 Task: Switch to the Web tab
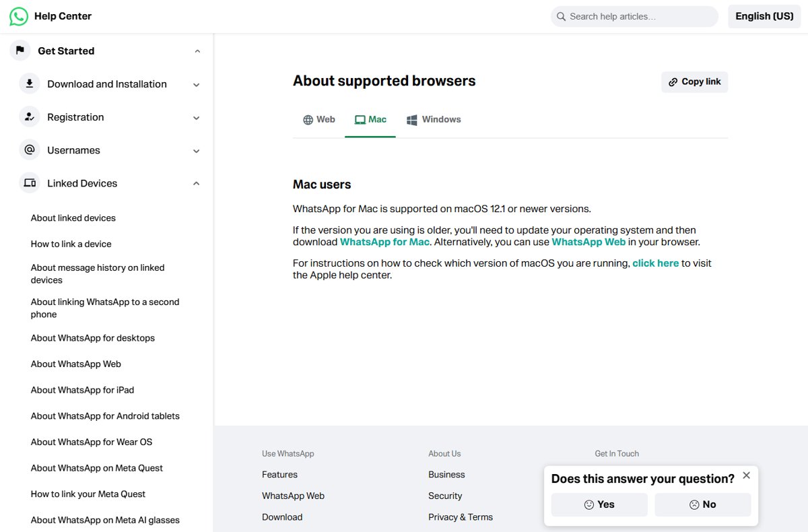319,119
